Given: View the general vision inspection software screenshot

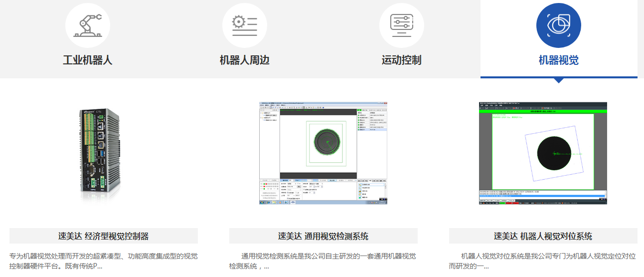Looking at the screenshot, I should coord(323,153).
